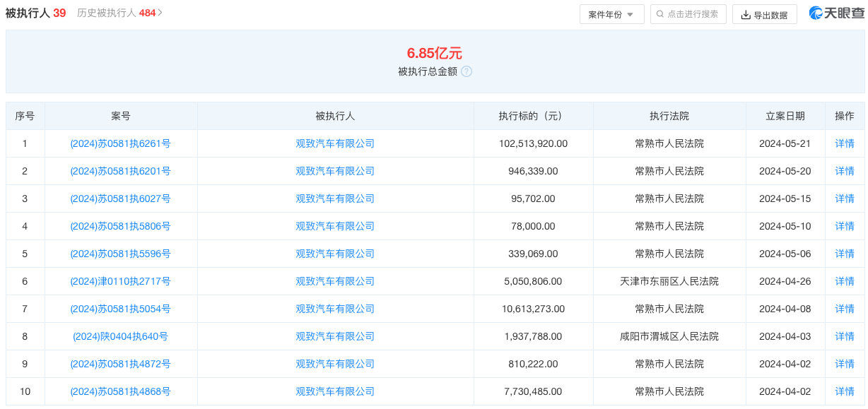This screenshot has height=409, width=868.
Task: Click 观致汽车有限公司 in row 10
Action: click(x=335, y=391)
